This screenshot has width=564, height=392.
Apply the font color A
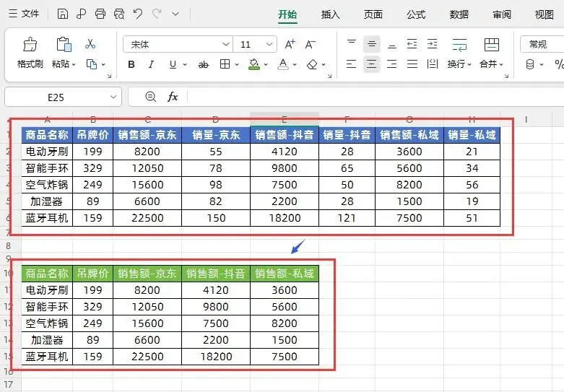pos(283,64)
